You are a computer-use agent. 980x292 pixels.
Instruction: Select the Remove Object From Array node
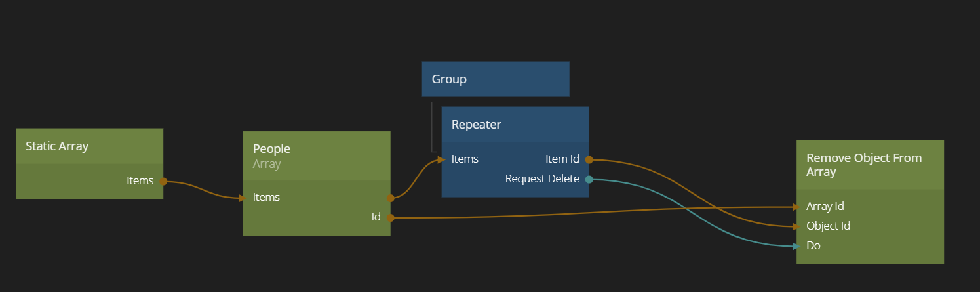[870, 165]
